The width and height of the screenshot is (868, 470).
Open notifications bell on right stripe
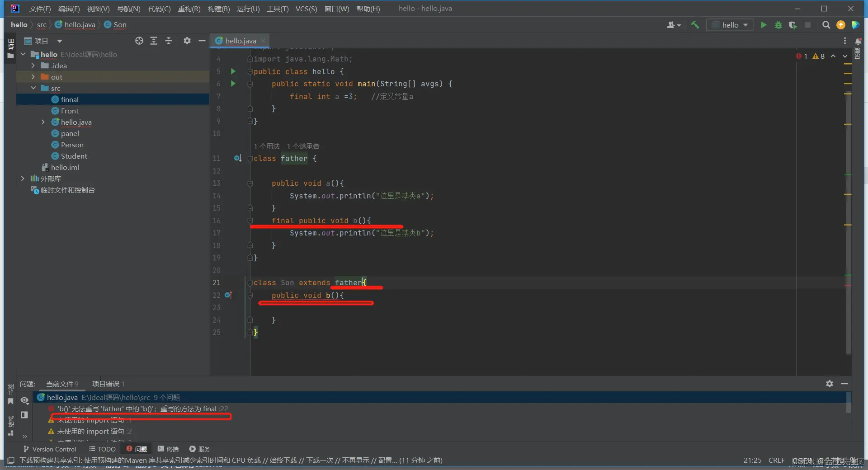tap(858, 41)
